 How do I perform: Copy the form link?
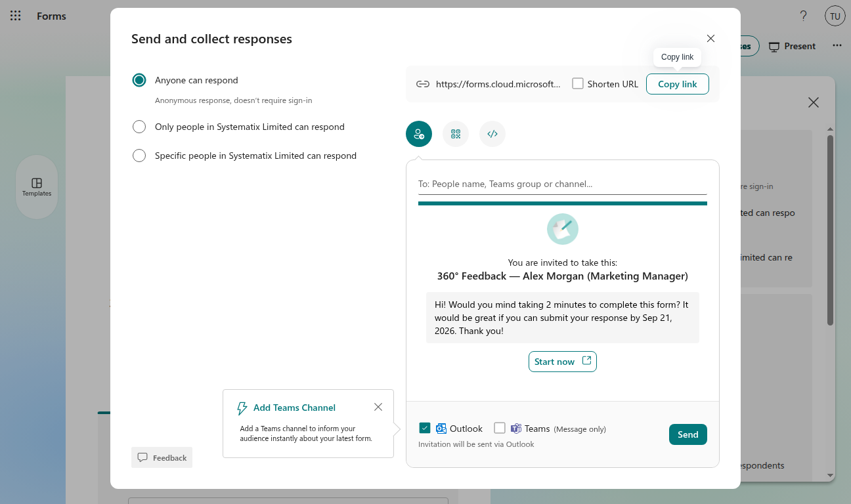tap(678, 84)
